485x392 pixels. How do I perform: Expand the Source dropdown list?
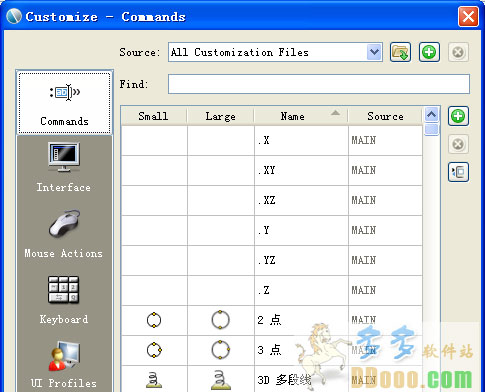(374, 52)
